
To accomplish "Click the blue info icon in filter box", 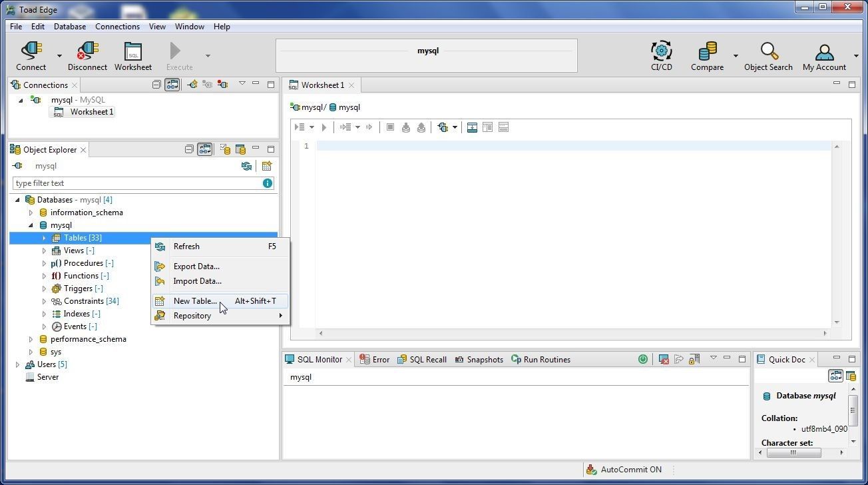I will coord(268,183).
